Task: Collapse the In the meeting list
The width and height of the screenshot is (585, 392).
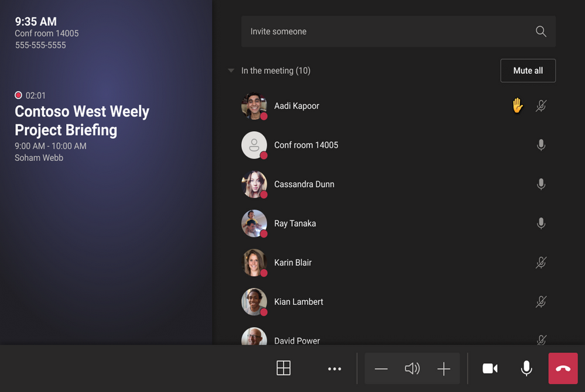Action: point(231,70)
